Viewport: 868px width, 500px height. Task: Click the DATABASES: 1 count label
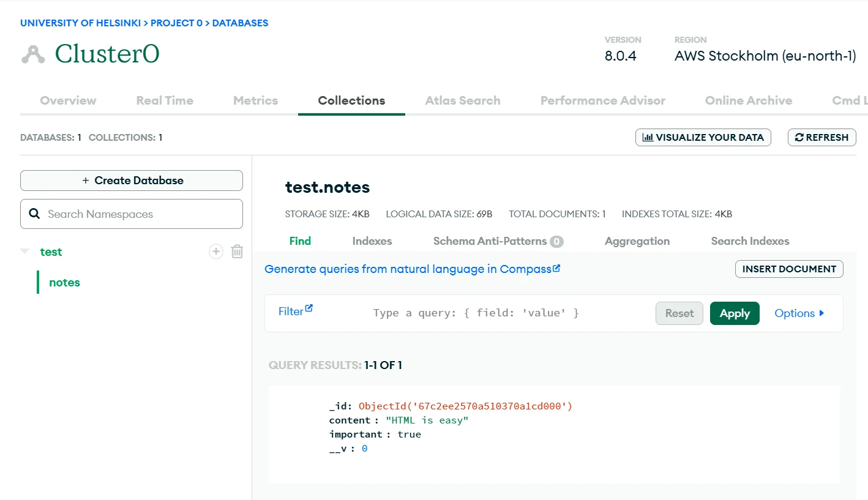tap(51, 138)
